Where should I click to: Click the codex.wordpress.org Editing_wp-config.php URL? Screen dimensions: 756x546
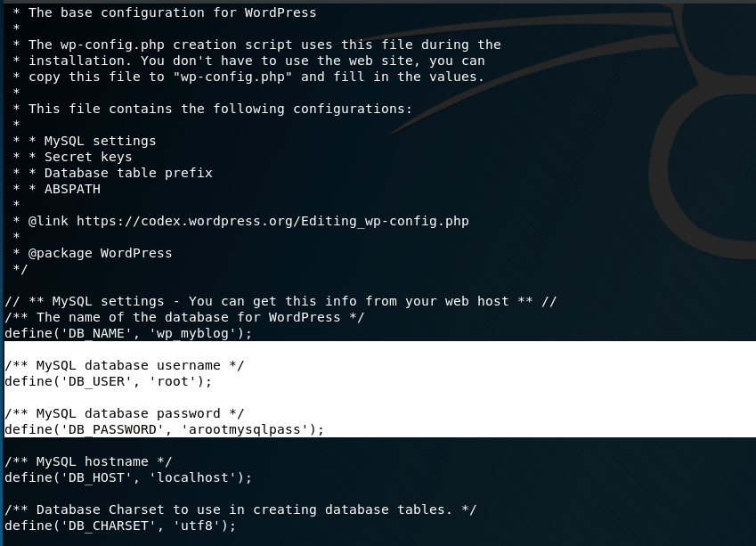(272, 222)
